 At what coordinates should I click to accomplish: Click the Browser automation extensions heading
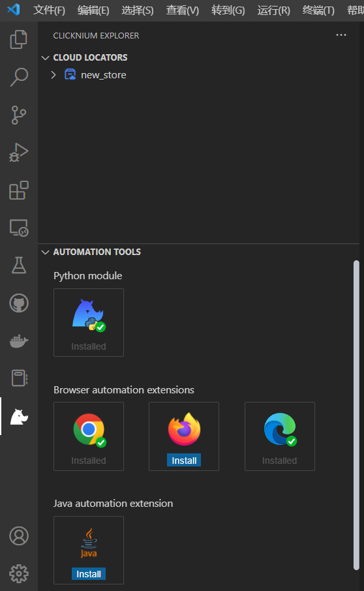123,389
